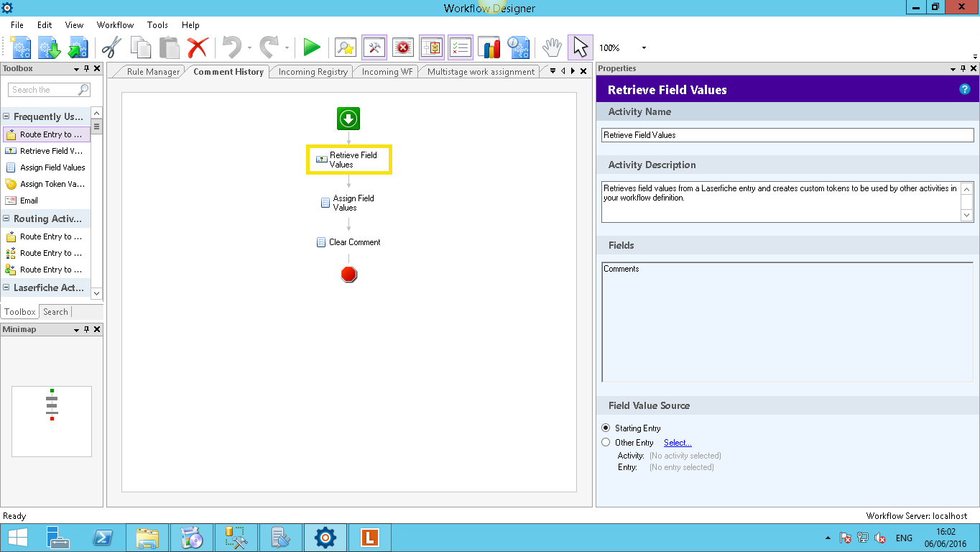Click the Undo arrow icon
Image resolution: width=980 pixels, height=552 pixels.
point(231,48)
